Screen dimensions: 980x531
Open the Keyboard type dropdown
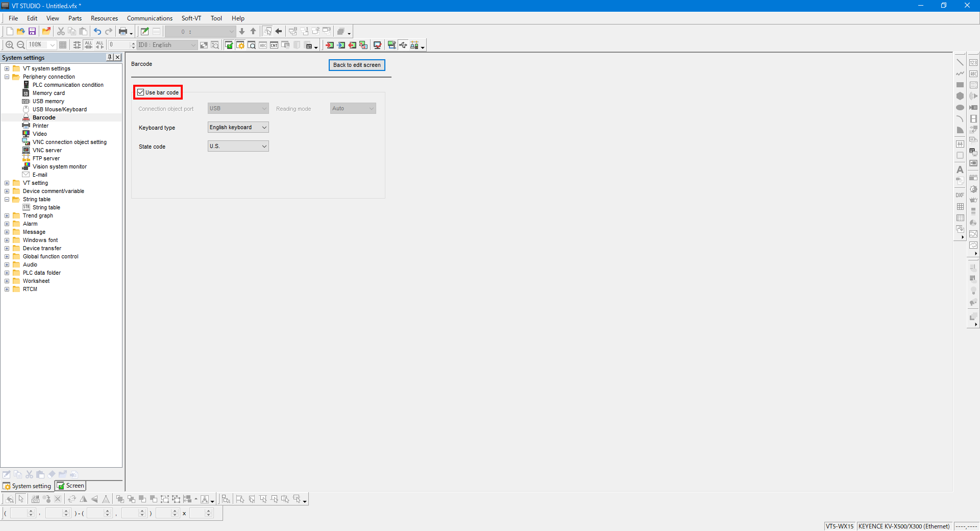238,128
